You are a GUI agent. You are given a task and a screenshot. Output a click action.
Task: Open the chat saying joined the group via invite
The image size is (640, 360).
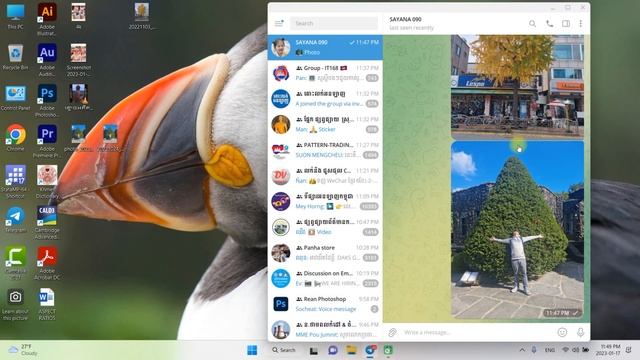[x=325, y=99]
